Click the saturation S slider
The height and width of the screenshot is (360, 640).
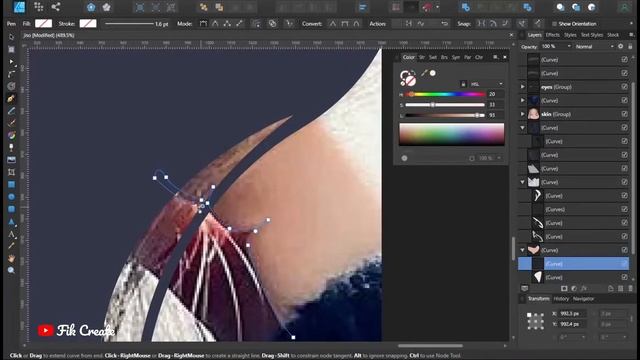[x=445, y=105]
